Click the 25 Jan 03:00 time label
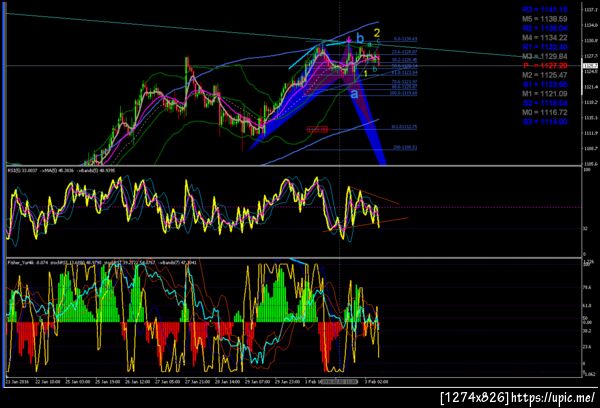Image resolution: width=600 pixels, height=408 pixels. tap(78, 382)
